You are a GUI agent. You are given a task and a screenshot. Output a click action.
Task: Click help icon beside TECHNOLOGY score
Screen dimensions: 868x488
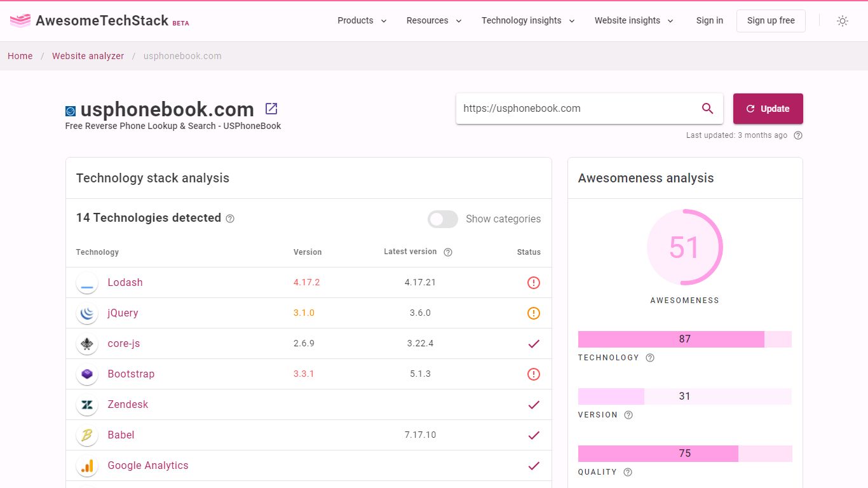tap(650, 358)
